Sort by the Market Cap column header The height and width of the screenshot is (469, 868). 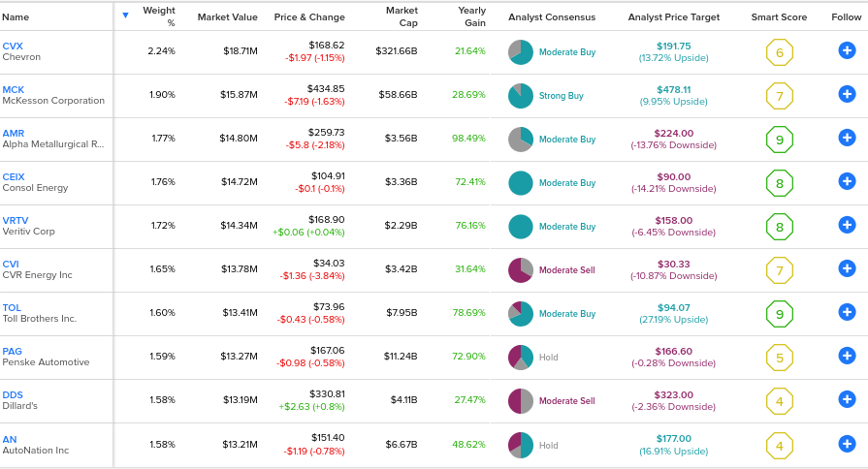[402, 16]
